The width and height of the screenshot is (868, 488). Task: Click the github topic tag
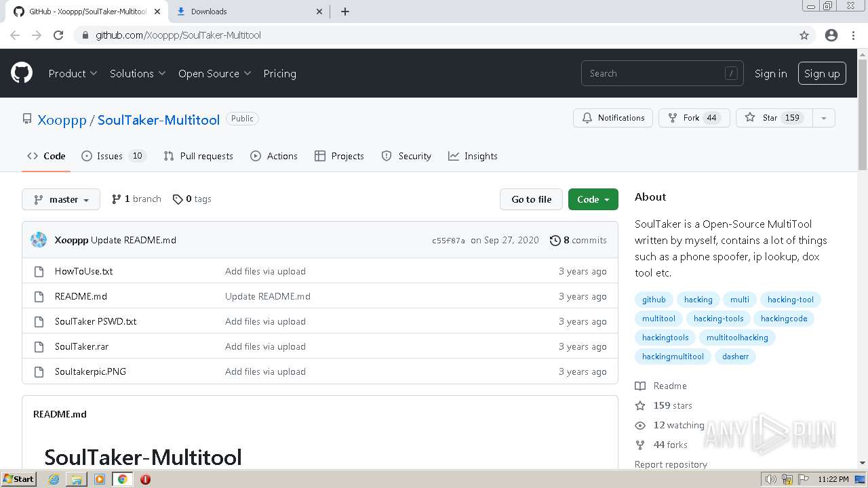[x=654, y=300]
